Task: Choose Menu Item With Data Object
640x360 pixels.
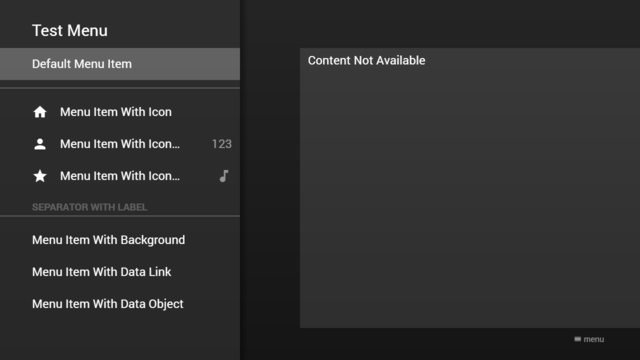Action: [108, 304]
